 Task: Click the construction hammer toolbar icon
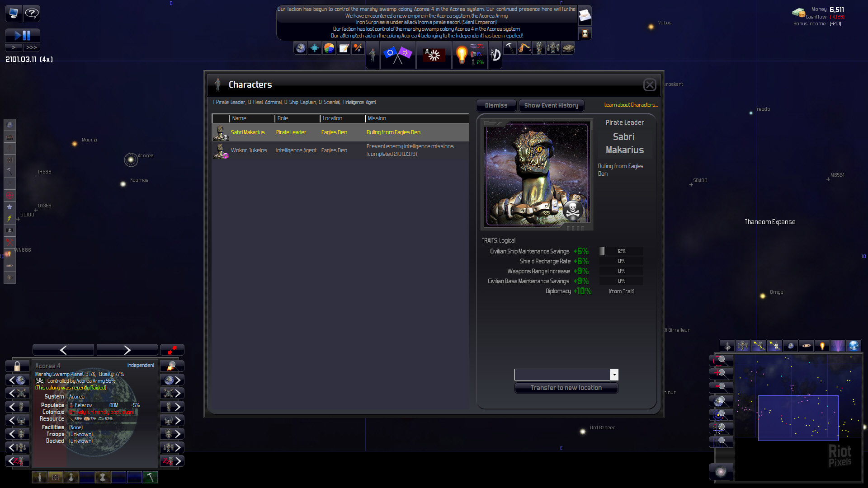(510, 47)
